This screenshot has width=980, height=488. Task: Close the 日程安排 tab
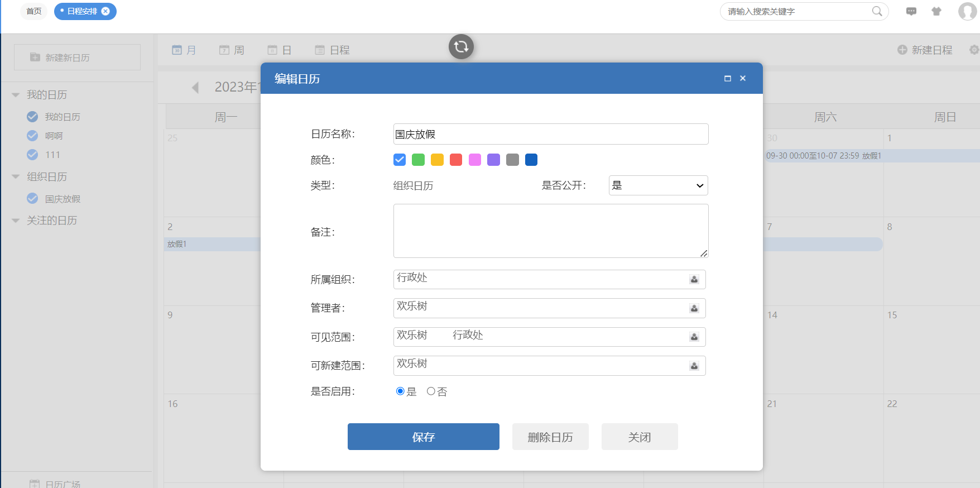coord(105,11)
